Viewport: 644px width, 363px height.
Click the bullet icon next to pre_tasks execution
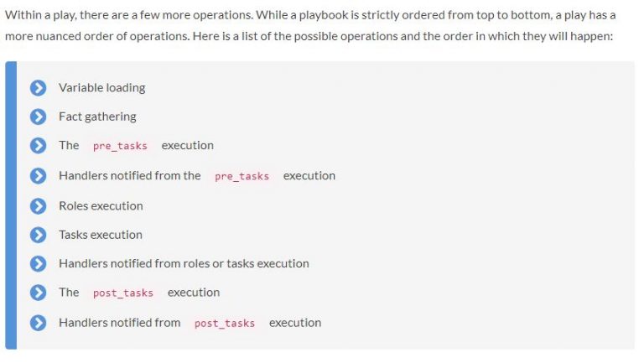click(39, 145)
